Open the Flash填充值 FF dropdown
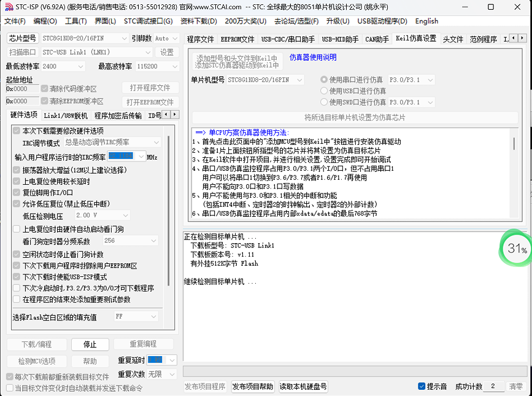This screenshot has width=532, height=396. coord(136,317)
